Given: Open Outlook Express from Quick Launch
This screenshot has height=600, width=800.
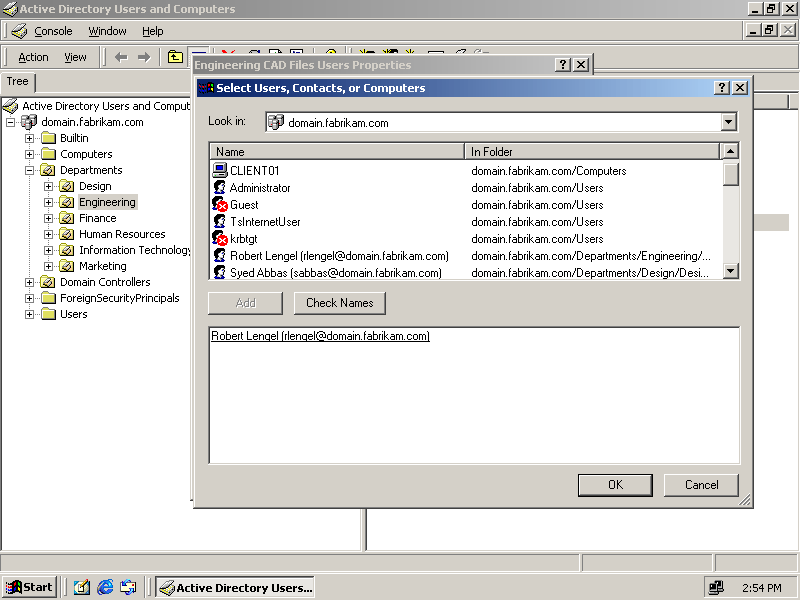Looking at the screenshot, I should click(128, 588).
